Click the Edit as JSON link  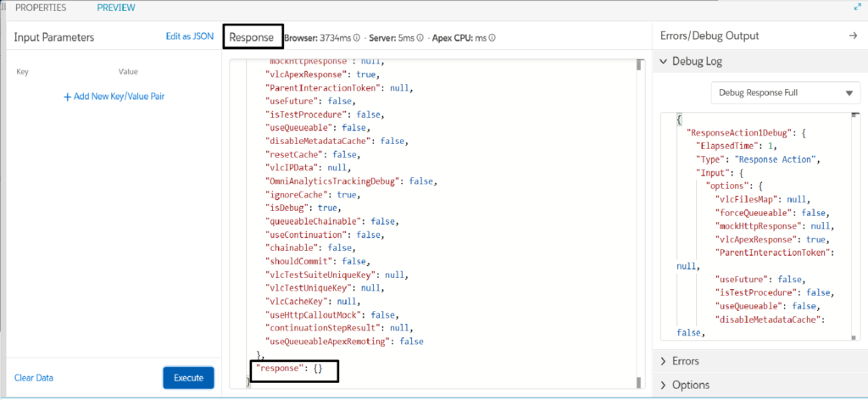190,36
